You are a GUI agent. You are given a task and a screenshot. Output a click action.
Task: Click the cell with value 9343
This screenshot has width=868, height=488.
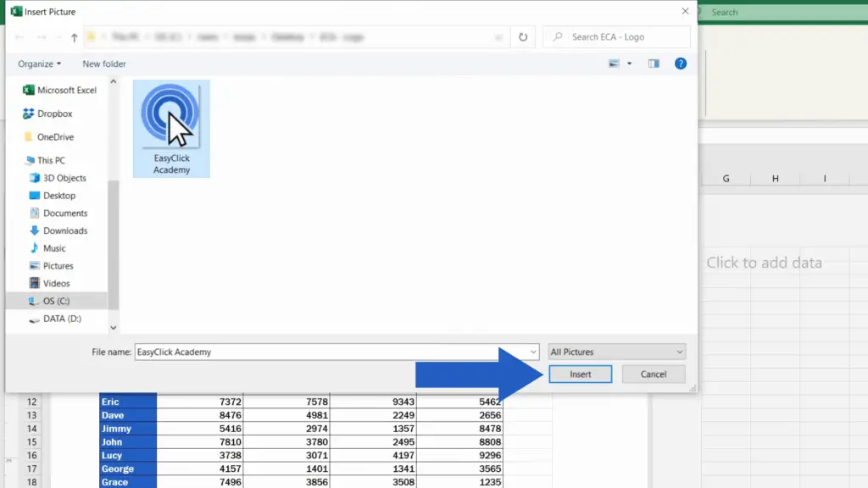[x=373, y=402]
